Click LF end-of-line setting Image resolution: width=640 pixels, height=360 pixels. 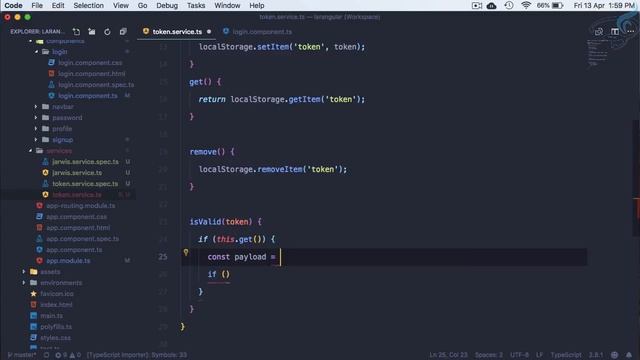click(x=539, y=355)
